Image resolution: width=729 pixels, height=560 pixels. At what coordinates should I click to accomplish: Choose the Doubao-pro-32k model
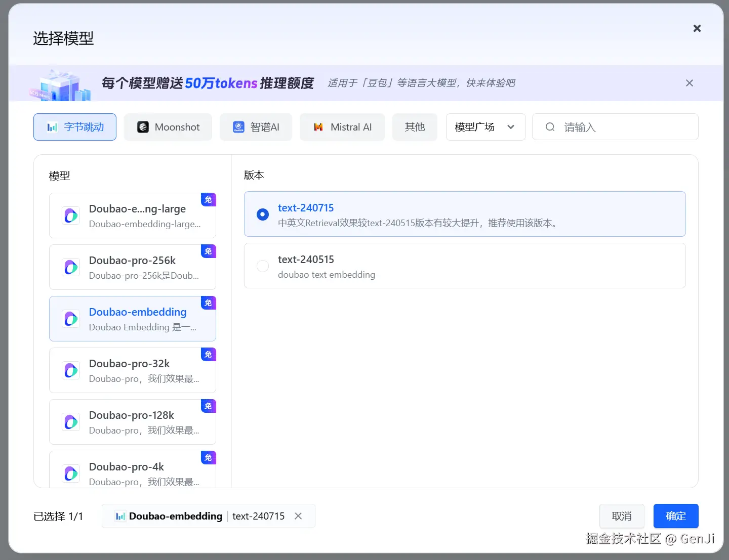(133, 370)
